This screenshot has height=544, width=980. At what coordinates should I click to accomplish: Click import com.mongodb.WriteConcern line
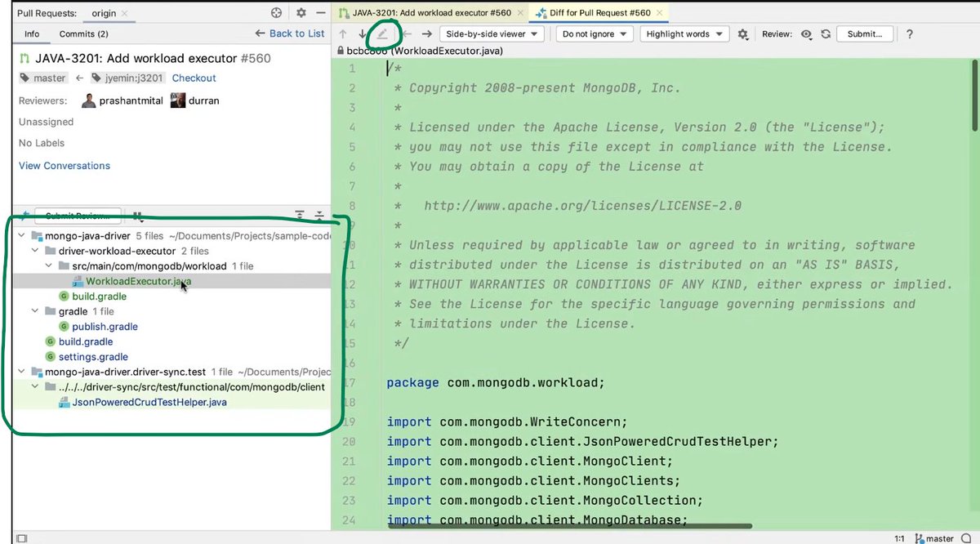(507, 421)
